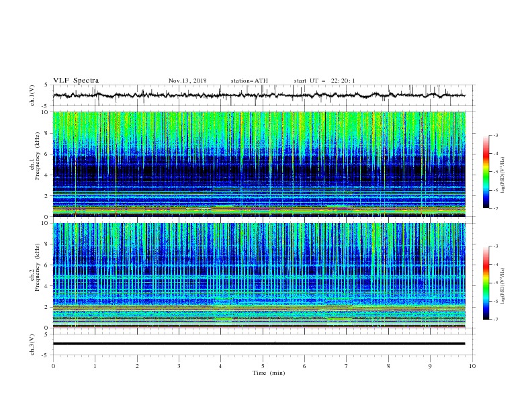Select the date text "Nov.13, 2018"
The image size is (532, 411).
tap(187, 81)
